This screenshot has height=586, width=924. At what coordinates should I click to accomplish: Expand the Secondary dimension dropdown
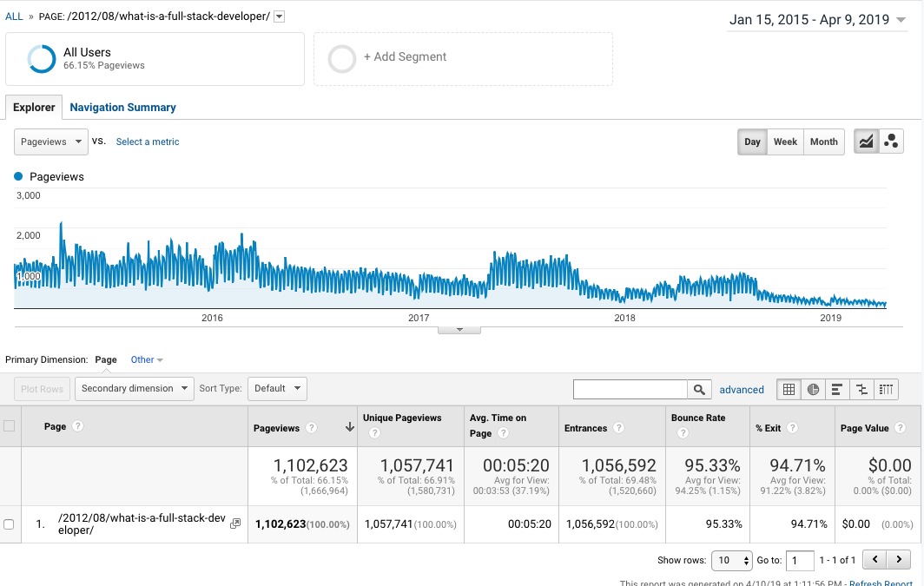pyautogui.click(x=134, y=388)
